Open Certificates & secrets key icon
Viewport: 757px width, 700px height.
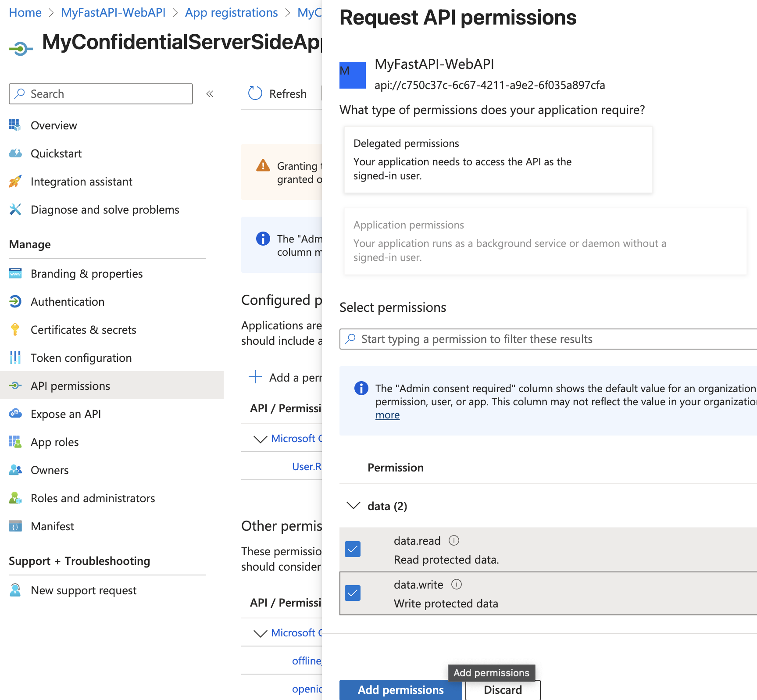point(15,329)
